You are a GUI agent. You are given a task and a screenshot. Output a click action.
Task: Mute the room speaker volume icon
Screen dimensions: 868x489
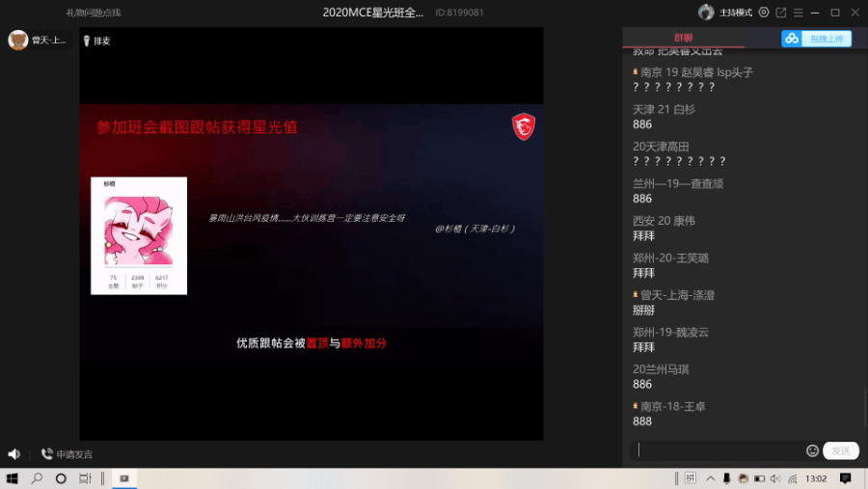coord(14,454)
